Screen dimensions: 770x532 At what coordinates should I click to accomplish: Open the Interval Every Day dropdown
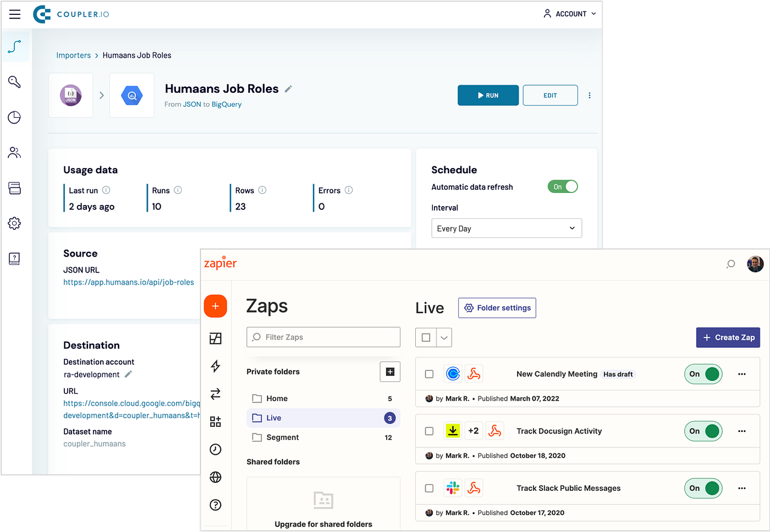(x=507, y=229)
